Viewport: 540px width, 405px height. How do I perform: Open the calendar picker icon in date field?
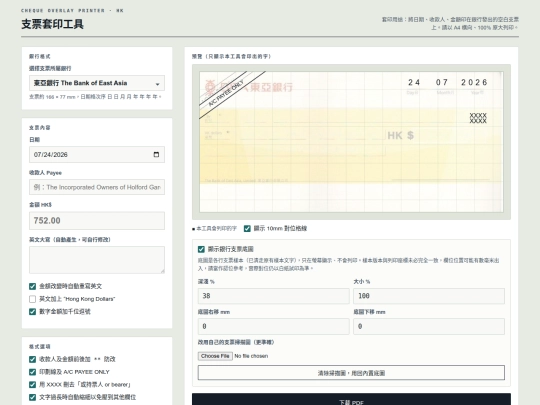[x=156, y=154]
